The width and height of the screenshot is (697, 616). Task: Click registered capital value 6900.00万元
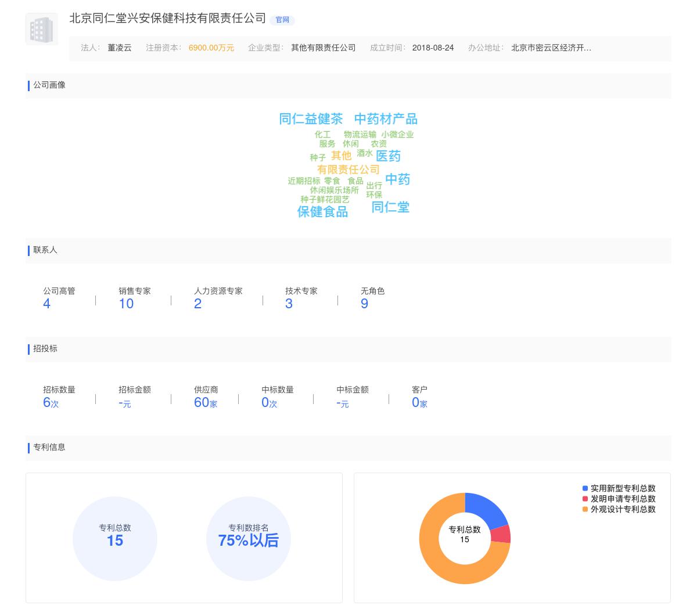[211, 48]
